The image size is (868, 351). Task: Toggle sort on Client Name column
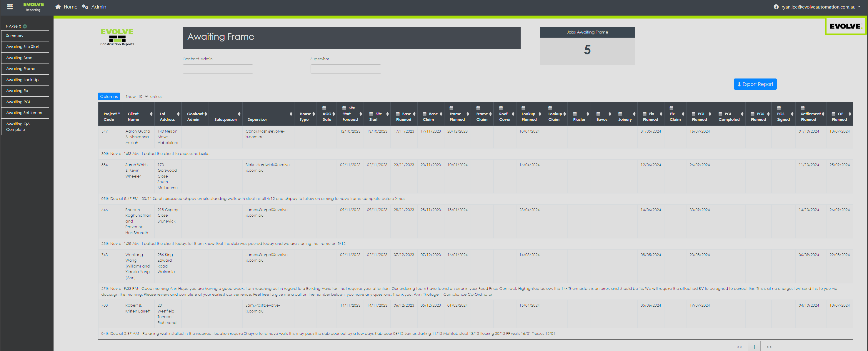pos(151,114)
